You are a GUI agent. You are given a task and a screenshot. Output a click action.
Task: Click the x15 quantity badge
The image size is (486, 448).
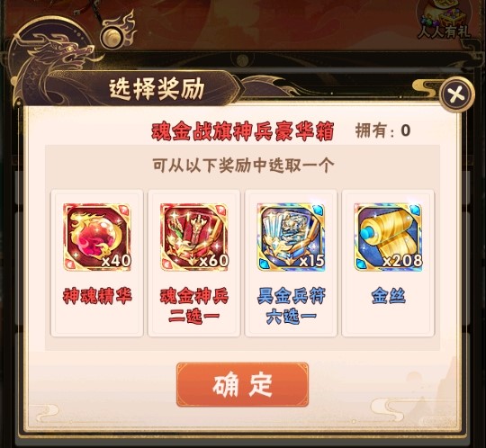click(311, 261)
